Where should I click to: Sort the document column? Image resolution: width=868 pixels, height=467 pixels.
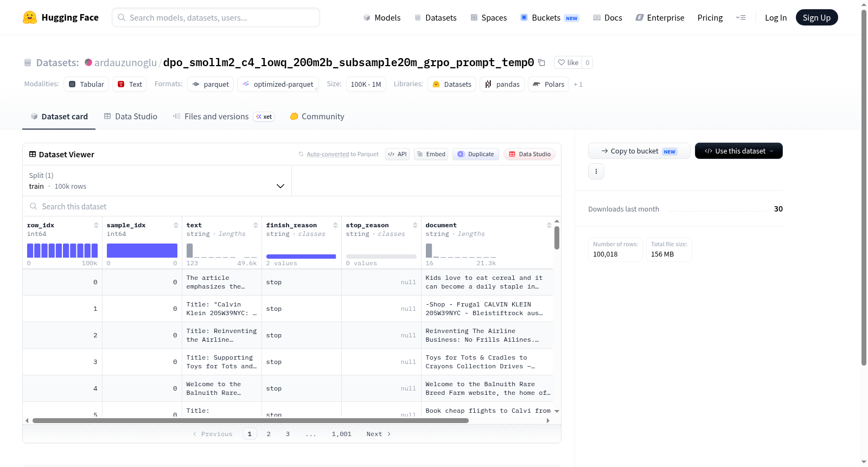click(549, 225)
